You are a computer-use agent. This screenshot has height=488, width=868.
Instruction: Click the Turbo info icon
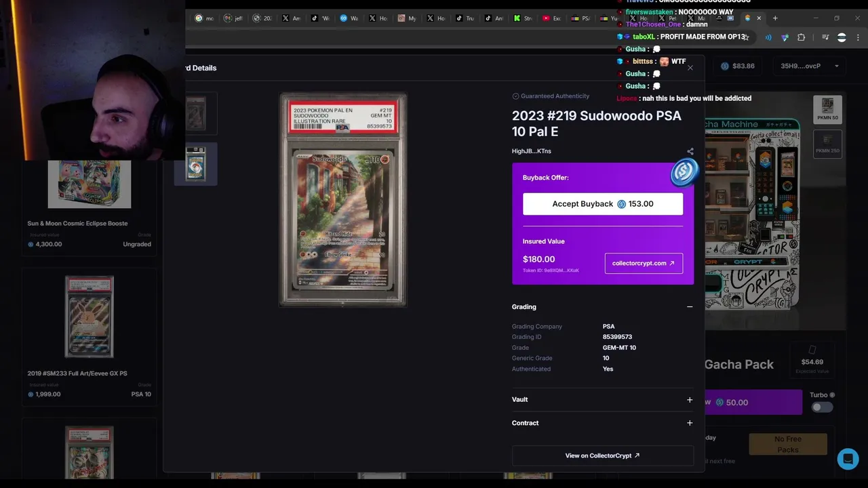[x=832, y=395]
